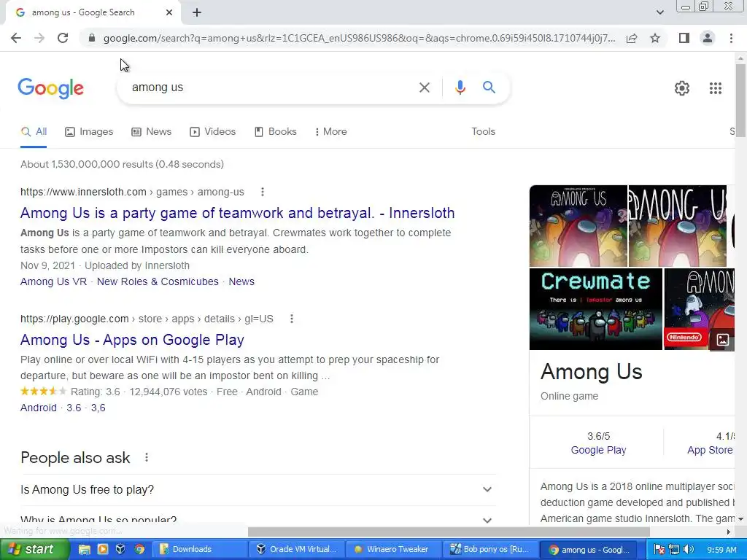Switch to the News tab
The height and width of the screenshot is (560, 747).
point(152,132)
